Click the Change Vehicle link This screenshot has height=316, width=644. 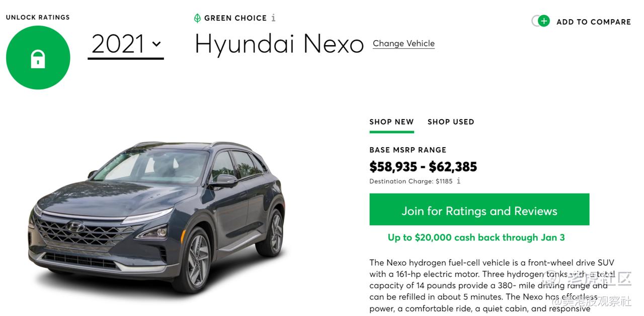point(404,44)
